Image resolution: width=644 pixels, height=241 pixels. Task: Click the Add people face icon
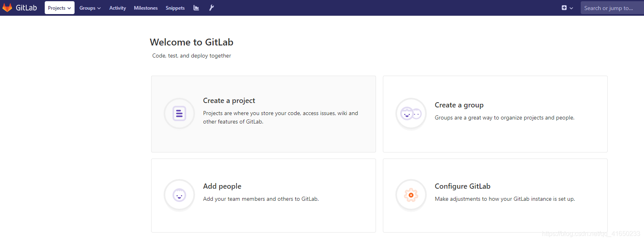(x=179, y=195)
